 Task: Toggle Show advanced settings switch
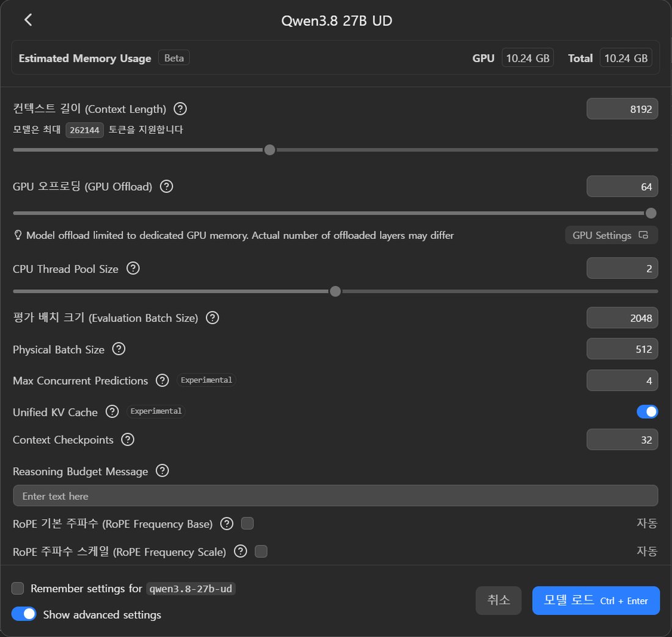[x=24, y=614]
